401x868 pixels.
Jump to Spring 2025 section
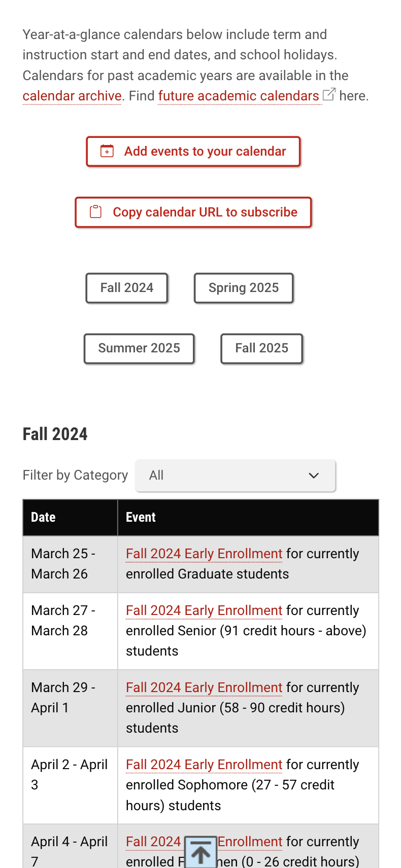tap(244, 288)
